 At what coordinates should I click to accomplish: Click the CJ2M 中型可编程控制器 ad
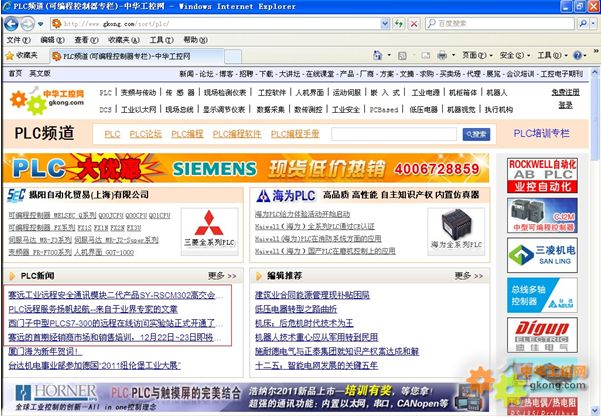tap(542, 216)
